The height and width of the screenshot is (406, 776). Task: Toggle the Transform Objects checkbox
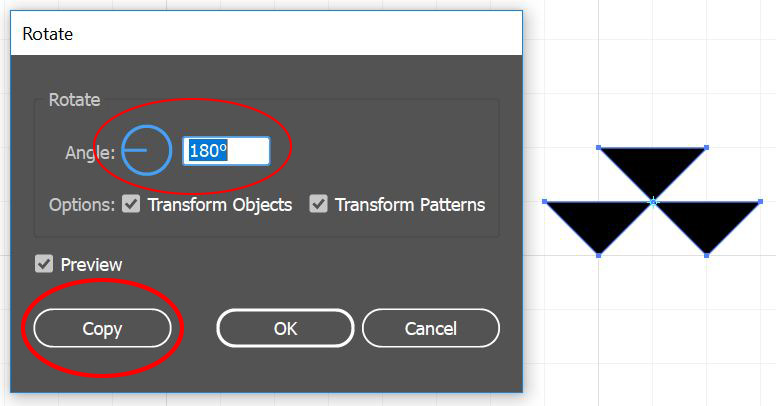pyautogui.click(x=131, y=204)
